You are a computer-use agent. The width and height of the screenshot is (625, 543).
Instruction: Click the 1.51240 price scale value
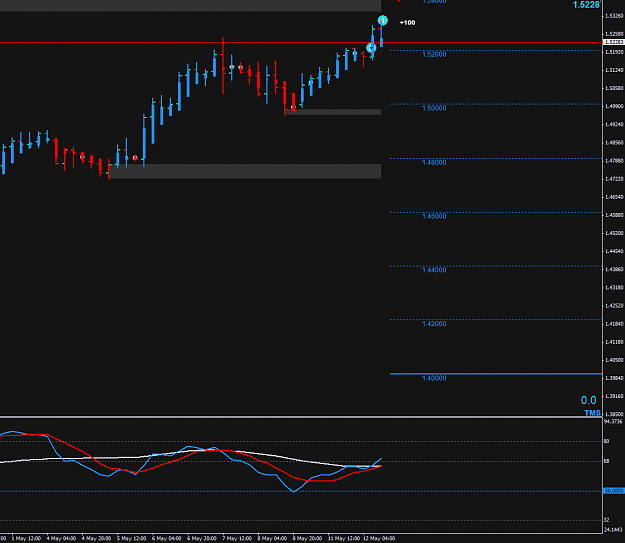pyautogui.click(x=614, y=70)
